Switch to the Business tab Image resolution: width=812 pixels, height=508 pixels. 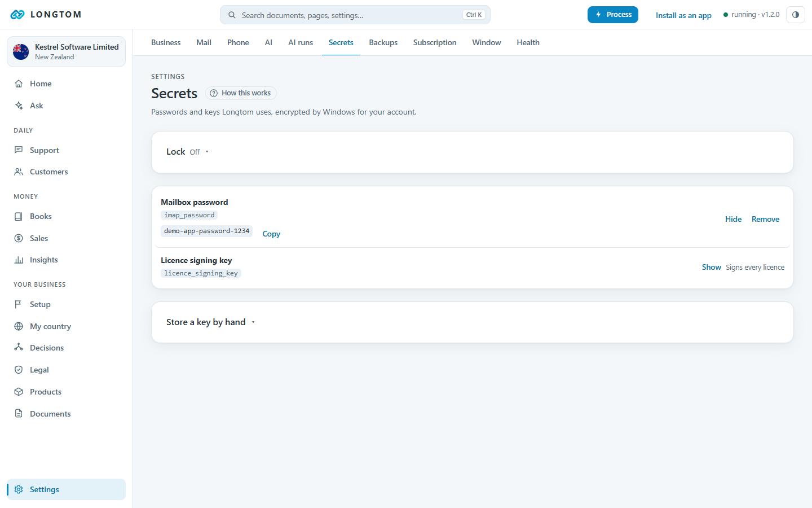click(166, 42)
